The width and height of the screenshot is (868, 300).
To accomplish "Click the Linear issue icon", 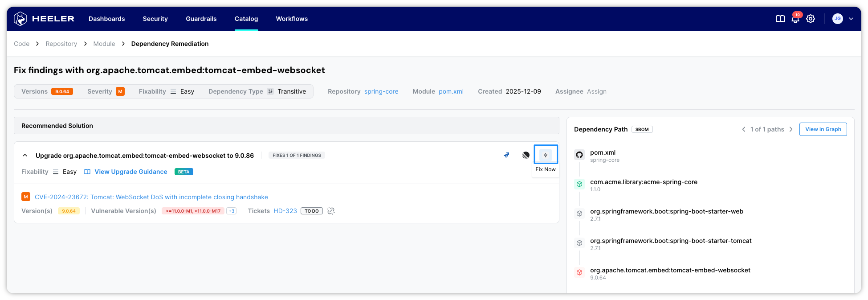I will tap(526, 155).
